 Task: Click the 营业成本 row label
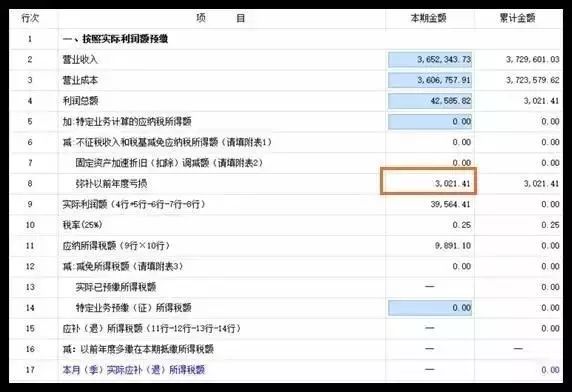[x=80, y=80]
